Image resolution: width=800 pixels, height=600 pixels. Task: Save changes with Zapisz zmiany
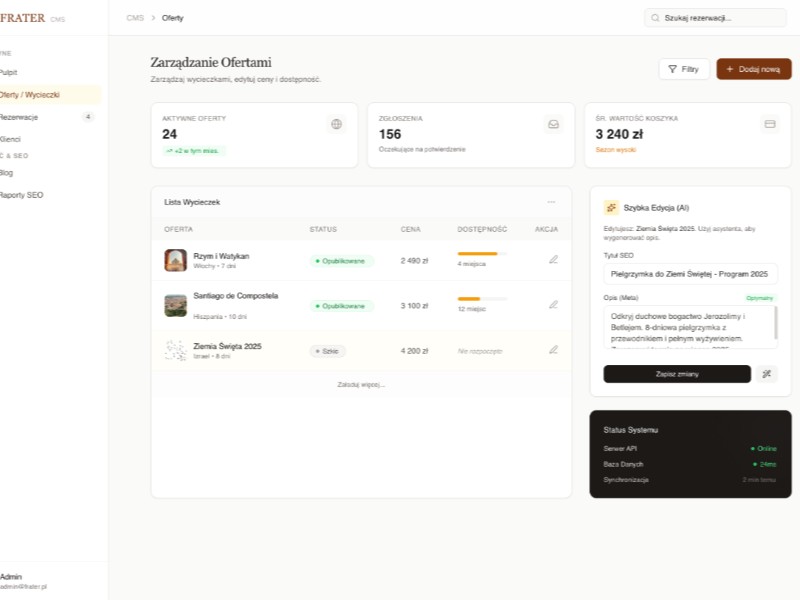(x=677, y=374)
